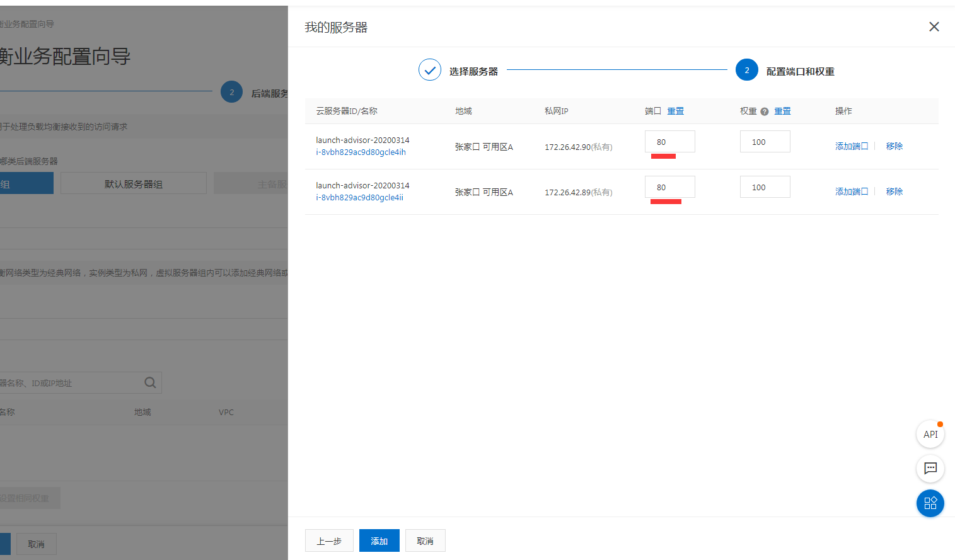This screenshot has height=560, width=955.
Task: Click the 私网IP column header
Action: coord(557,111)
